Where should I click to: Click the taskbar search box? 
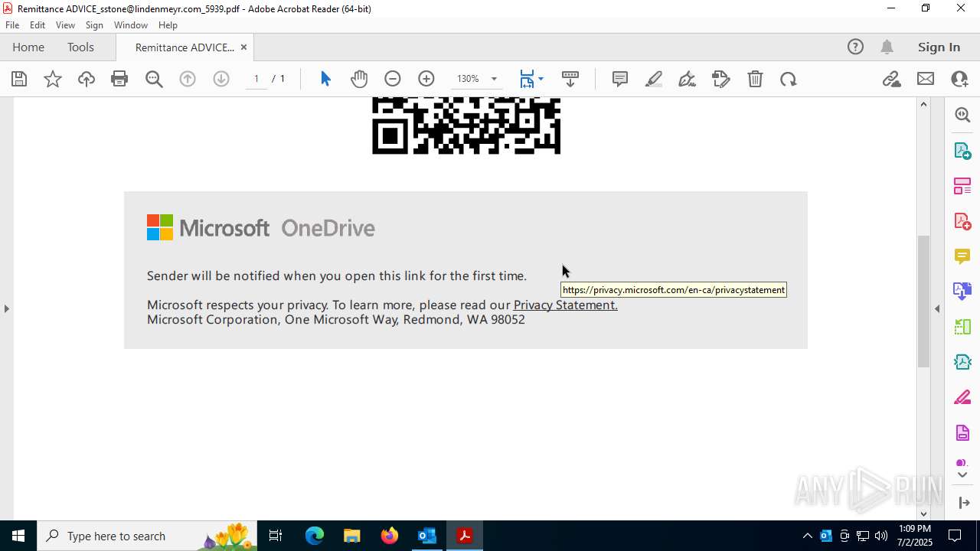(x=149, y=536)
